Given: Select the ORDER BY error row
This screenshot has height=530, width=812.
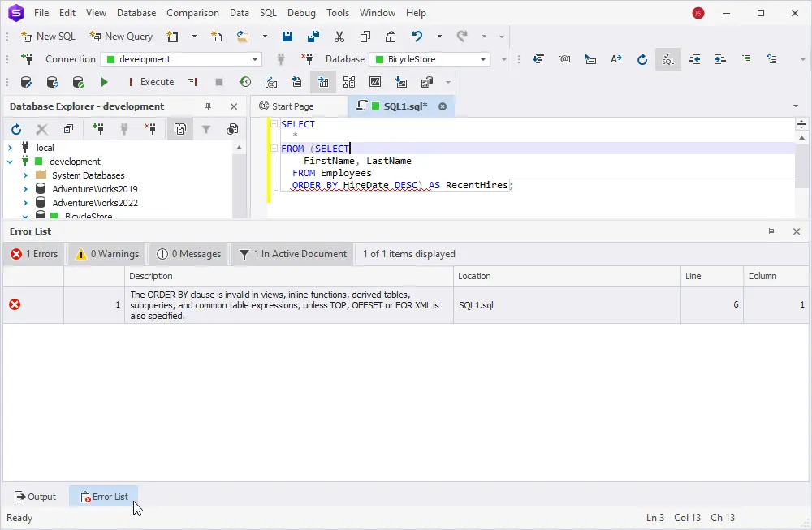Looking at the screenshot, I should tap(284, 305).
